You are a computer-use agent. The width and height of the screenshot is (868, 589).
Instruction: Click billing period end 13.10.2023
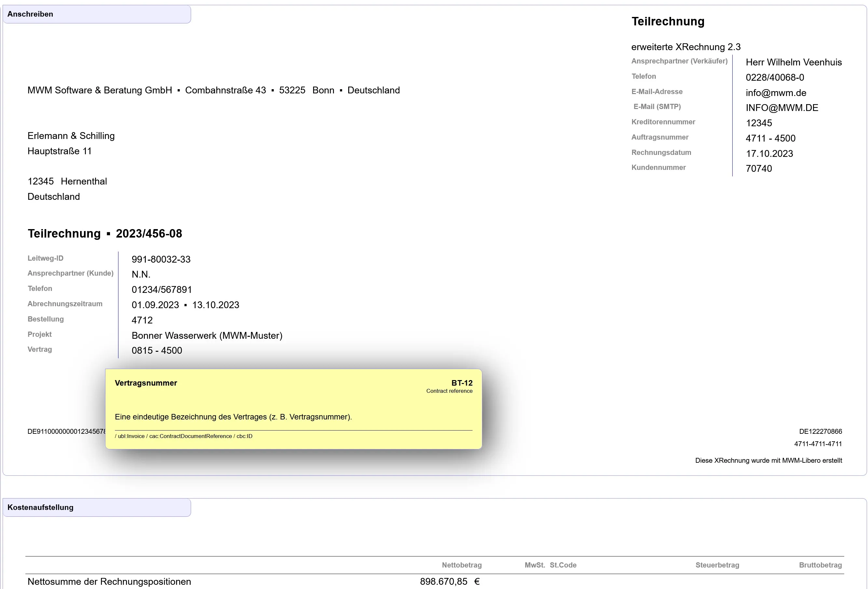215,305
